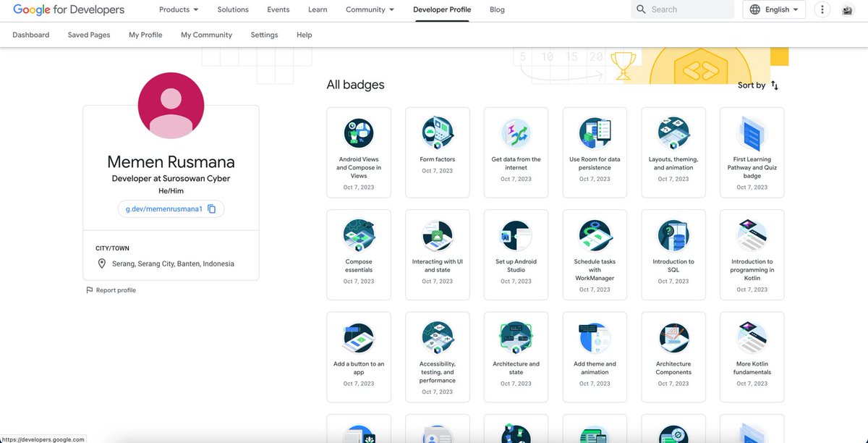Open the Learn menu item
The height and width of the screenshot is (443, 868).
[318, 9]
